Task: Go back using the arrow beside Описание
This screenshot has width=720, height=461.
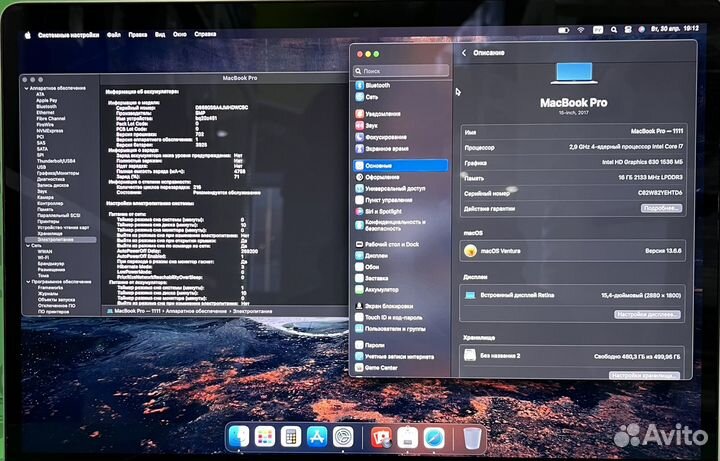Action: 464,53
